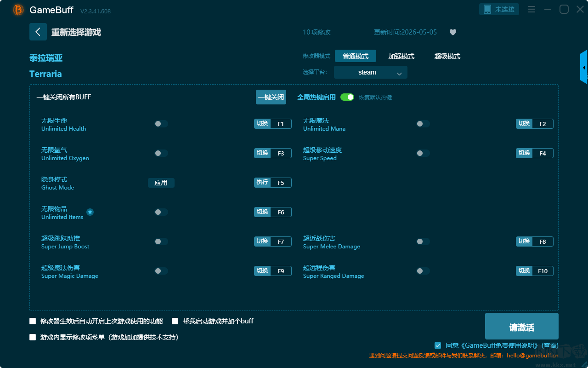Screen dimensions: 588x368
Task: Click the 更新时间:2026-05-05 text
Action: pyautogui.click(x=405, y=32)
